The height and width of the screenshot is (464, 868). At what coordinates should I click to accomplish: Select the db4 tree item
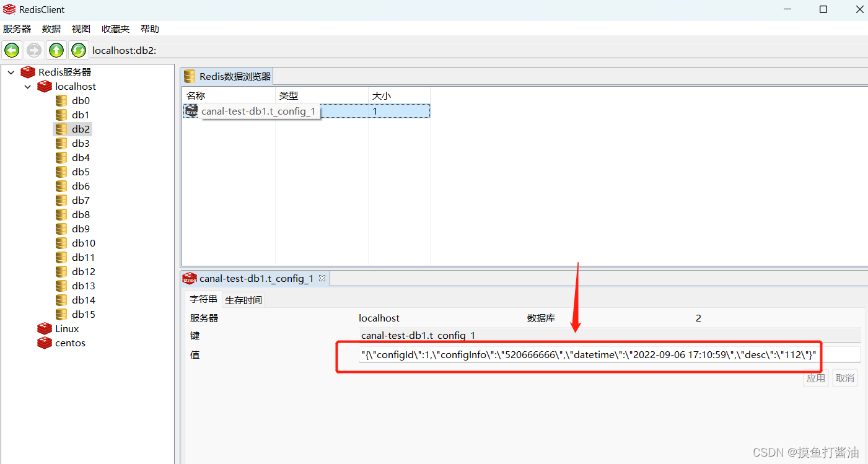(73, 157)
